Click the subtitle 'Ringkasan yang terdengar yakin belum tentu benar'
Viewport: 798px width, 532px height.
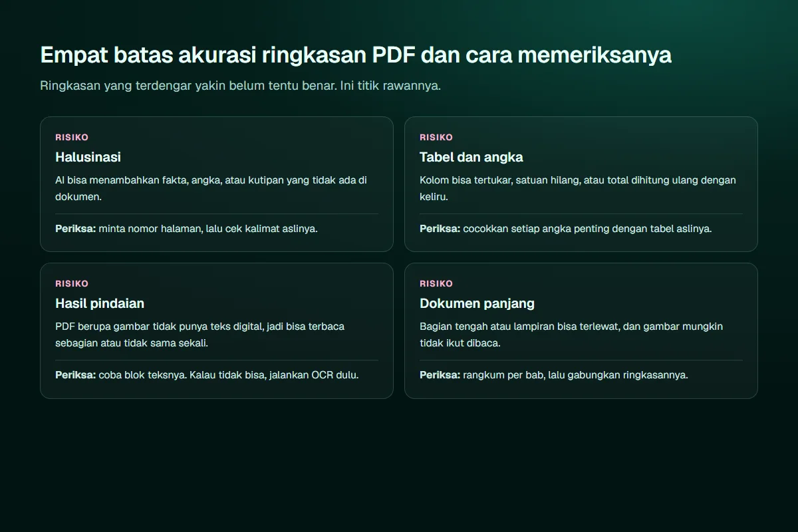click(188, 86)
